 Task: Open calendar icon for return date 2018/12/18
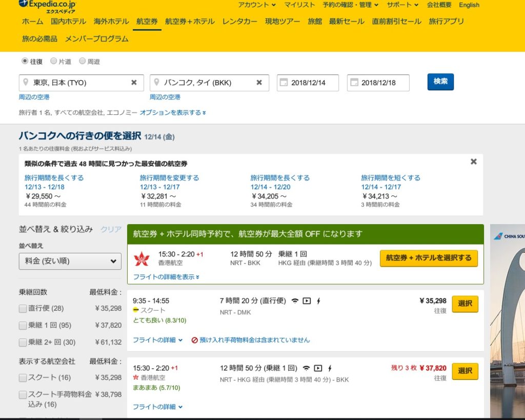(x=354, y=82)
